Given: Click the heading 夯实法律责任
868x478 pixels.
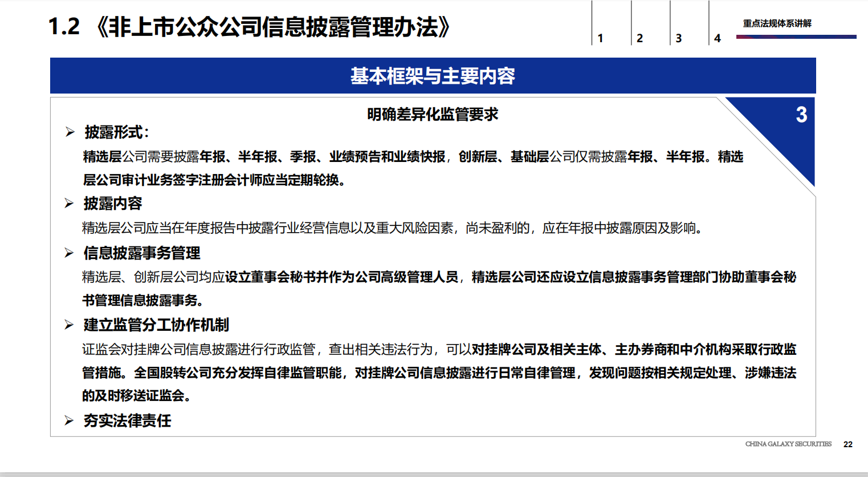Looking at the screenshot, I should [127, 421].
